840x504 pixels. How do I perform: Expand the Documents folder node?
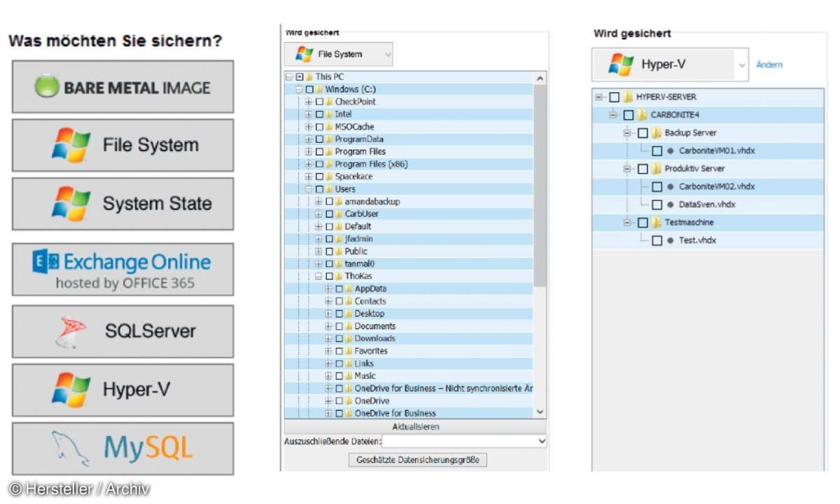[x=328, y=326]
